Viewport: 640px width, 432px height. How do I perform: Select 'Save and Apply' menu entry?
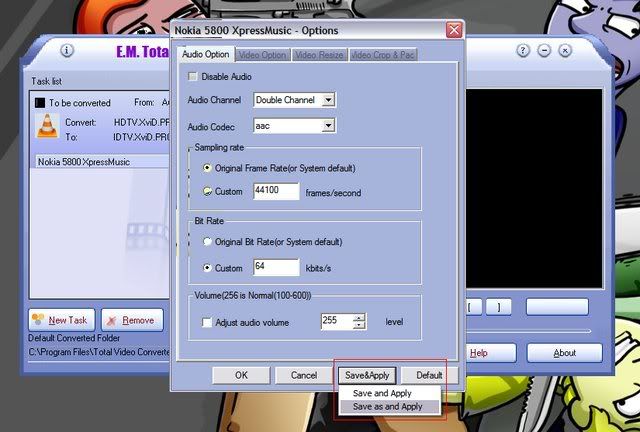(382, 393)
